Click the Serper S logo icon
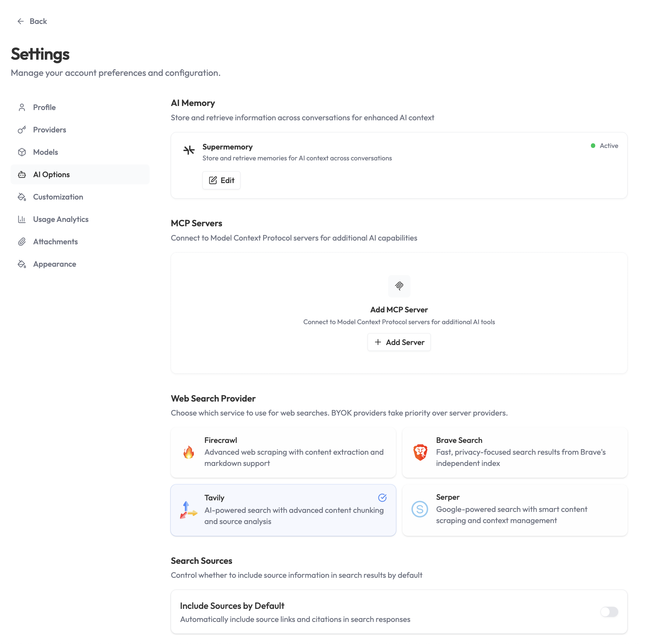This screenshot has width=645, height=644. [420, 509]
